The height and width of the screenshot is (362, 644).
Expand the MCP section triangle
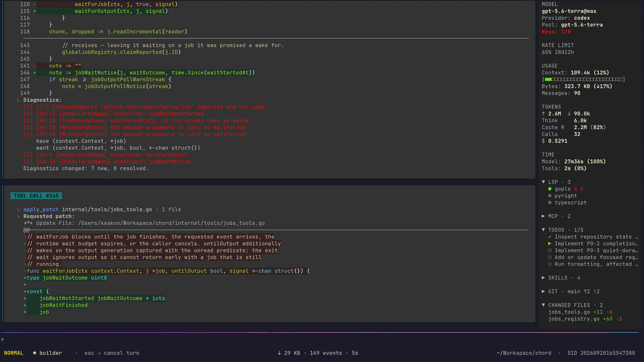pos(543,216)
